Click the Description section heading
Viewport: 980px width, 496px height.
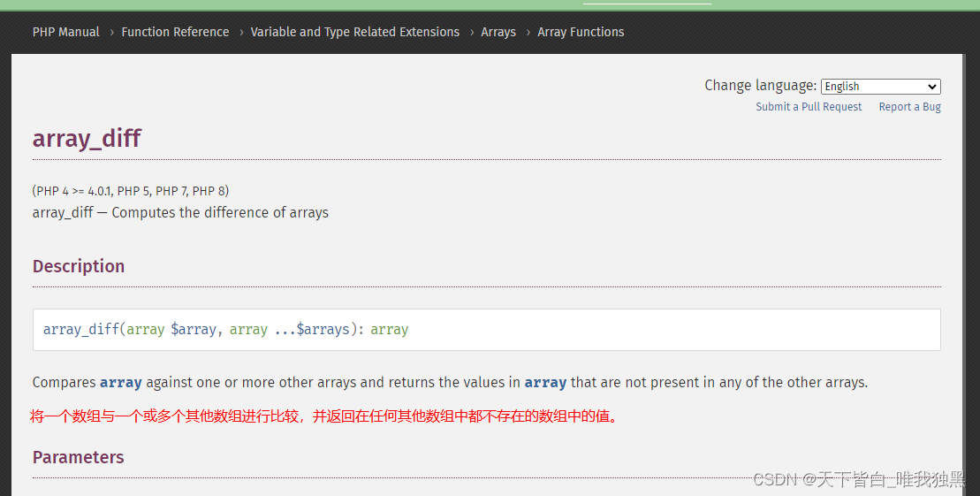79,266
